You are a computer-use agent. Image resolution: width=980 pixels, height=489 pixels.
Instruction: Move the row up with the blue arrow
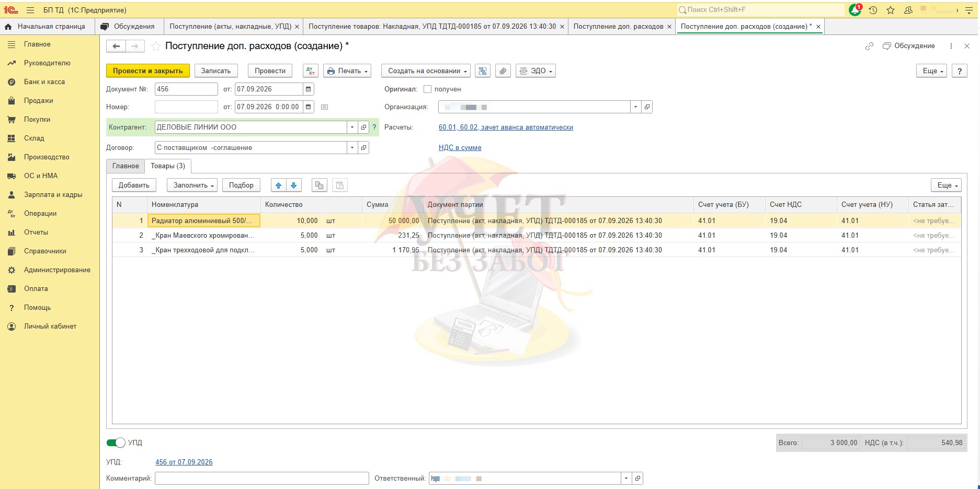(278, 185)
